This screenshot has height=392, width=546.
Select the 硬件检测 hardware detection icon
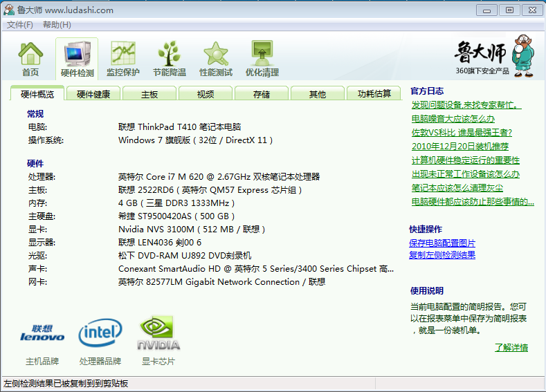pyautogui.click(x=77, y=59)
